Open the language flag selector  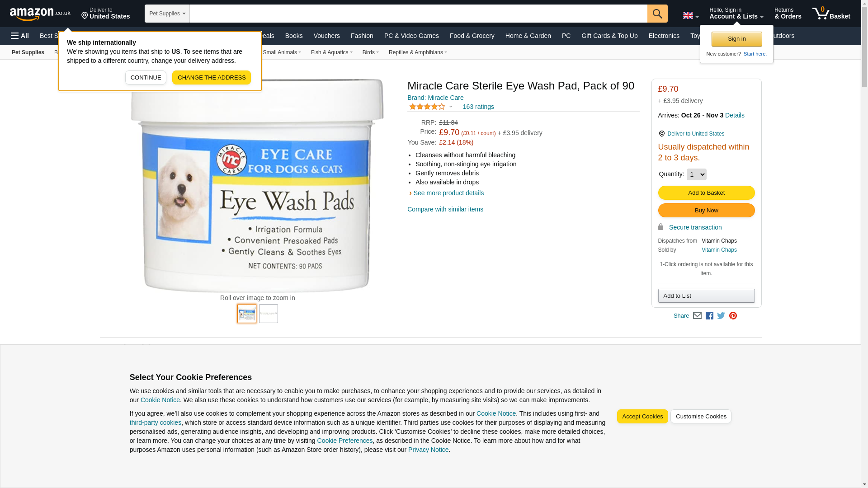pyautogui.click(x=691, y=15)
